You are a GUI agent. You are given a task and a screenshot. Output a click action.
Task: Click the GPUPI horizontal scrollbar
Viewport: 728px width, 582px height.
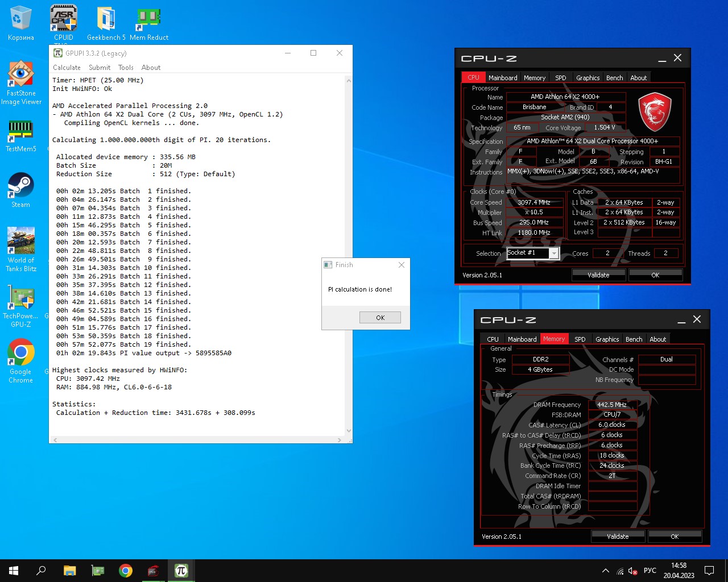[x=197, y=440]
